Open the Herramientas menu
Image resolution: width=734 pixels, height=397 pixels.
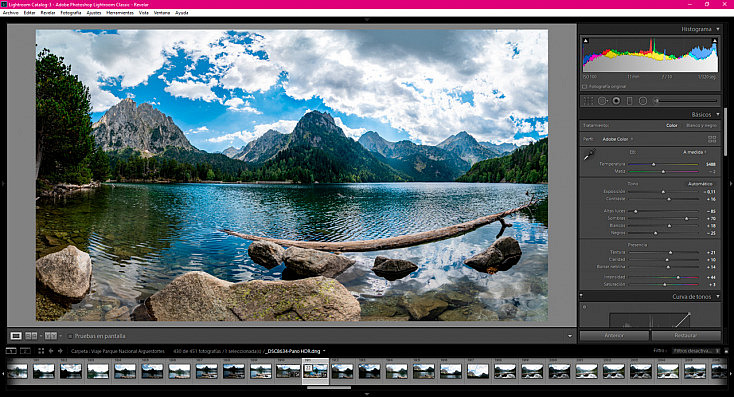coord(120,13)
